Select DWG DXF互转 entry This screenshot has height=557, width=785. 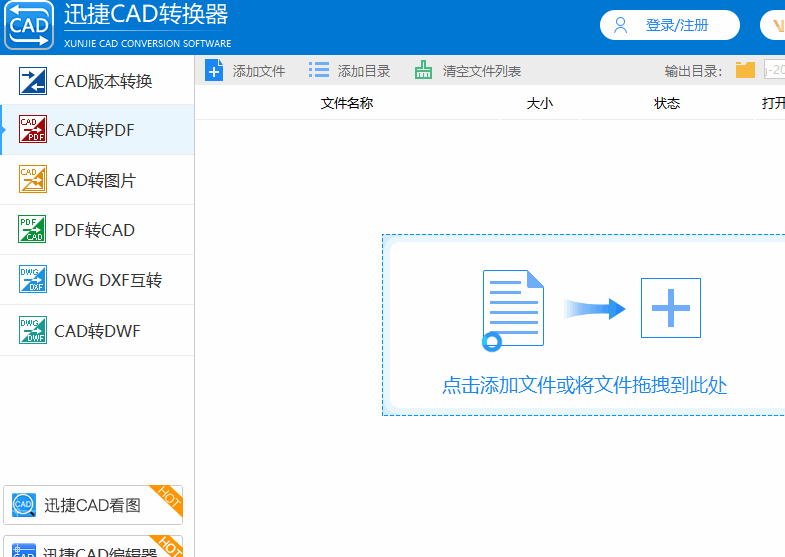(x=97, y=280)
